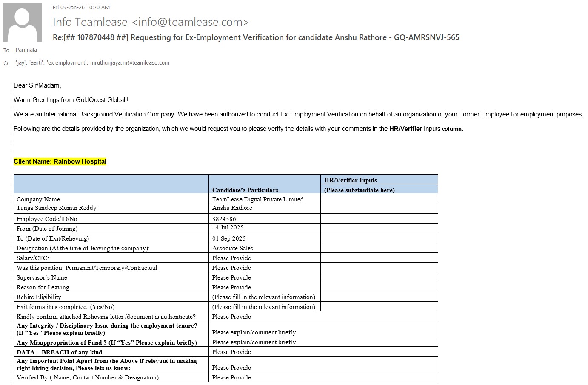Click the 'Reason for Leaving' row label
588x385 pixels.
click(x=43, y=287)
